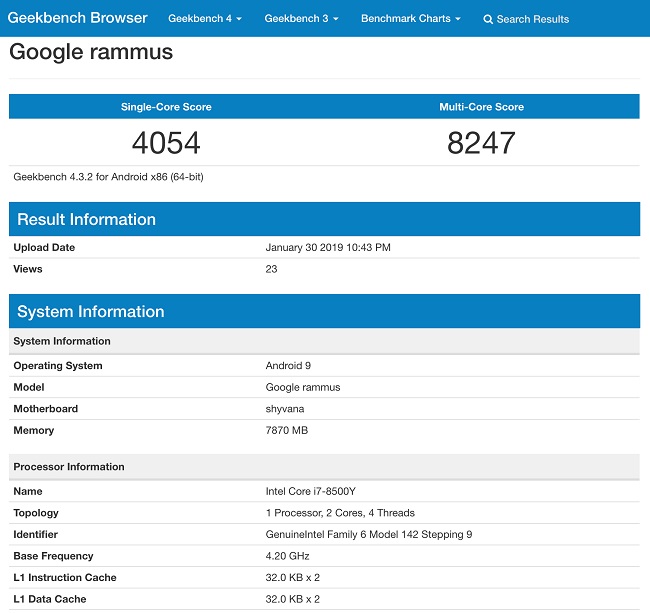The width and height of the screenshot is (650, 613).
Task: Open the Benchmark Charts dropdown
Action: tap(410, 19)
